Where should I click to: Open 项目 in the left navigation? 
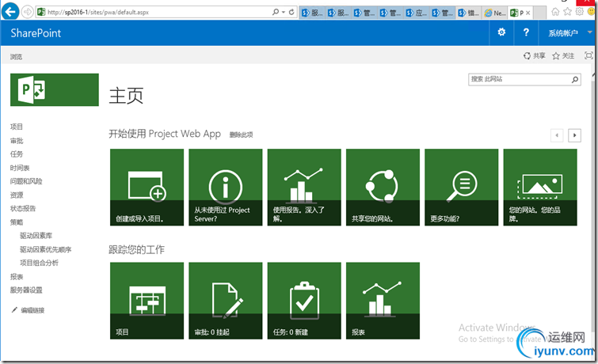pos(17,127)
